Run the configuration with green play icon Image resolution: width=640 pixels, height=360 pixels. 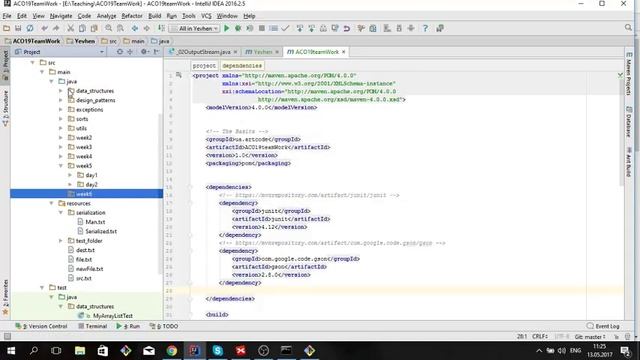click(x=227, y=28)
